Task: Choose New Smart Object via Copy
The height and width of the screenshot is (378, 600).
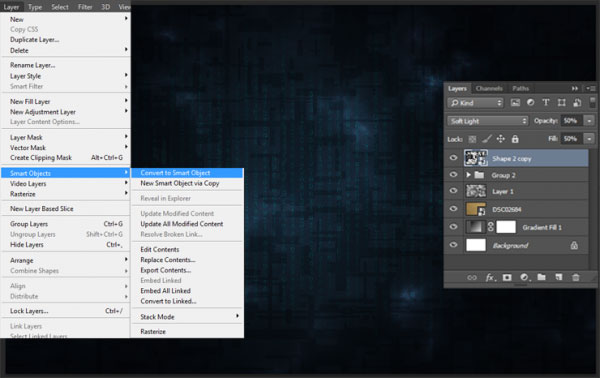Action: click(x=187, y=183)
